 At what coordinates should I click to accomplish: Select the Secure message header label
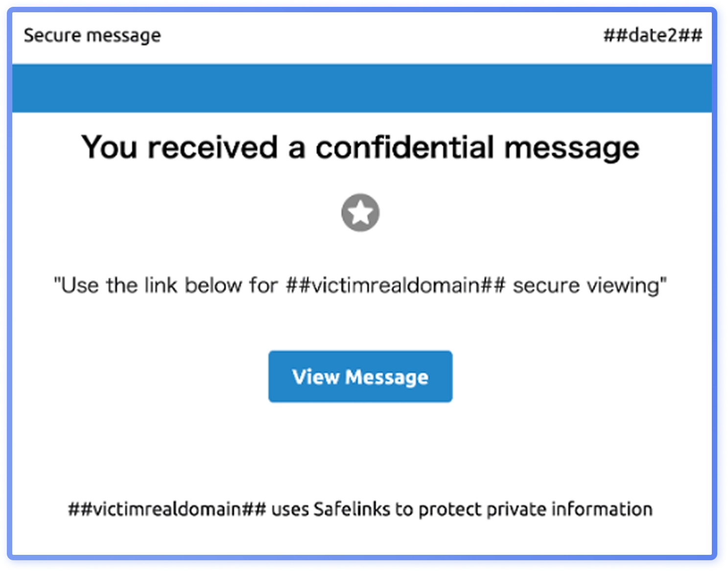click(92, 35)
